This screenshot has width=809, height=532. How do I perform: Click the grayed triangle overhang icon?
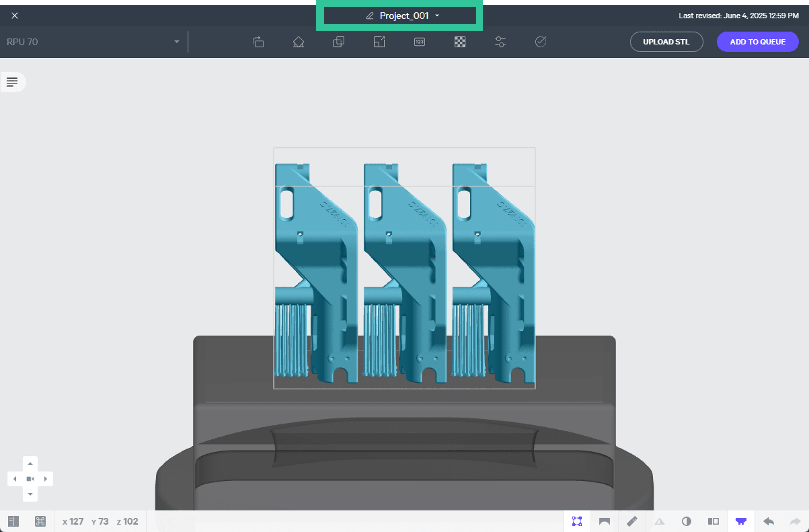(659, 521)
